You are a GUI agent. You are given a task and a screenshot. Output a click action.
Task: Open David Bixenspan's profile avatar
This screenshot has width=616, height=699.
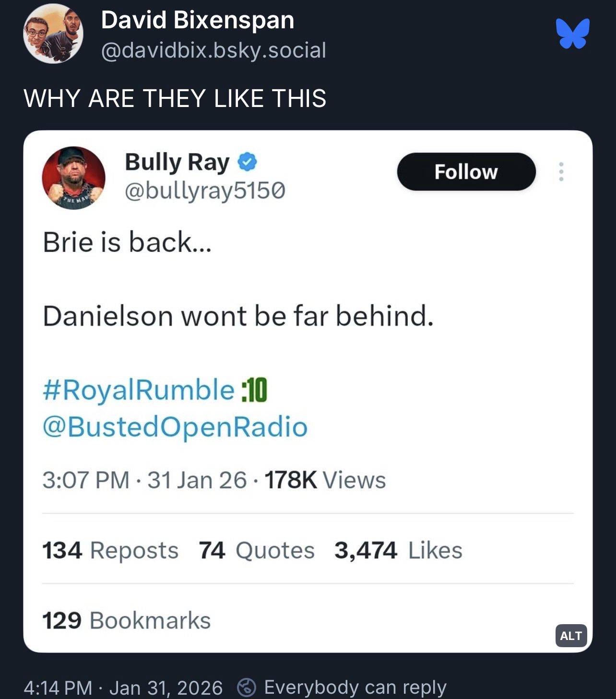point(53,34)
